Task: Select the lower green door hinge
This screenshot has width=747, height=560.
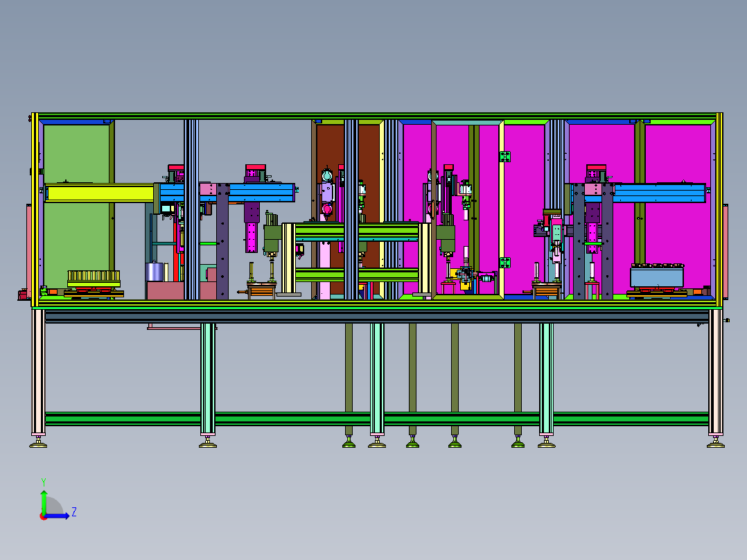Action: (x=504, y=263)
